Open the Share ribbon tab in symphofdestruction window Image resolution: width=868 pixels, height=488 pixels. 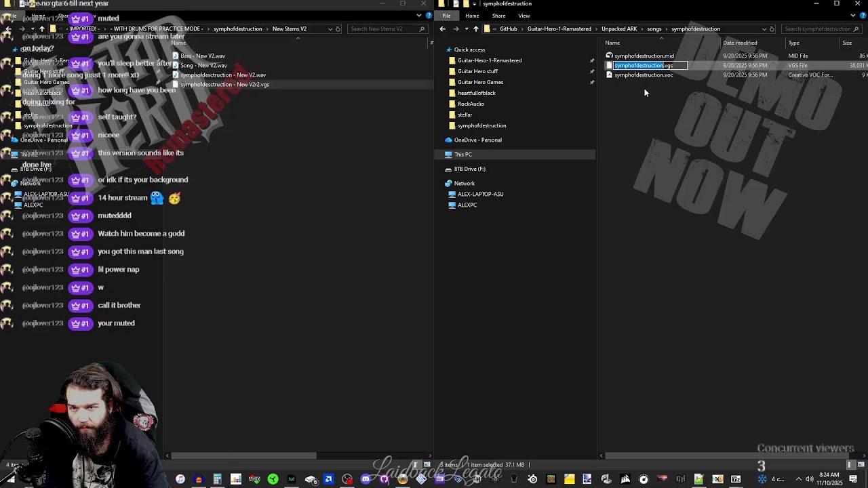498,16
